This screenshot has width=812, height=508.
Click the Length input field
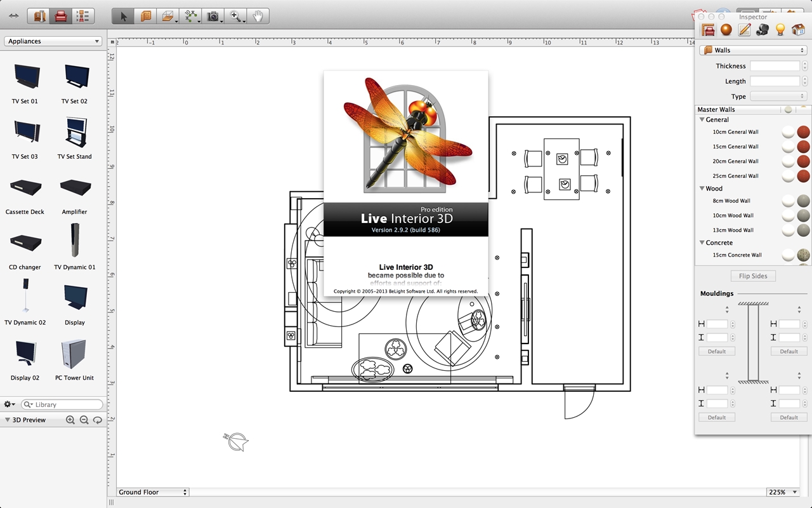tap(775, 81)
